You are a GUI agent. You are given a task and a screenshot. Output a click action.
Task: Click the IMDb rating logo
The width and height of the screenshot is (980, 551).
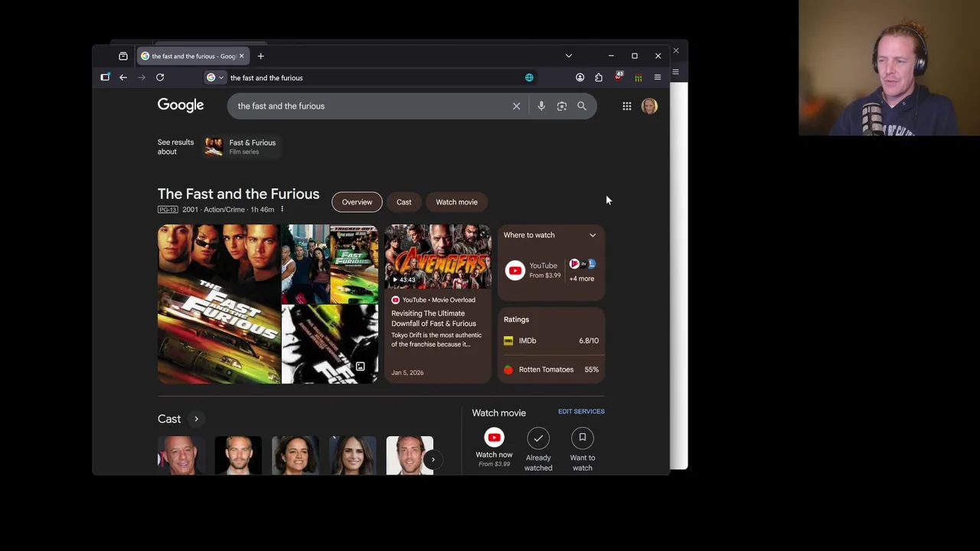(x=508, y=341)
